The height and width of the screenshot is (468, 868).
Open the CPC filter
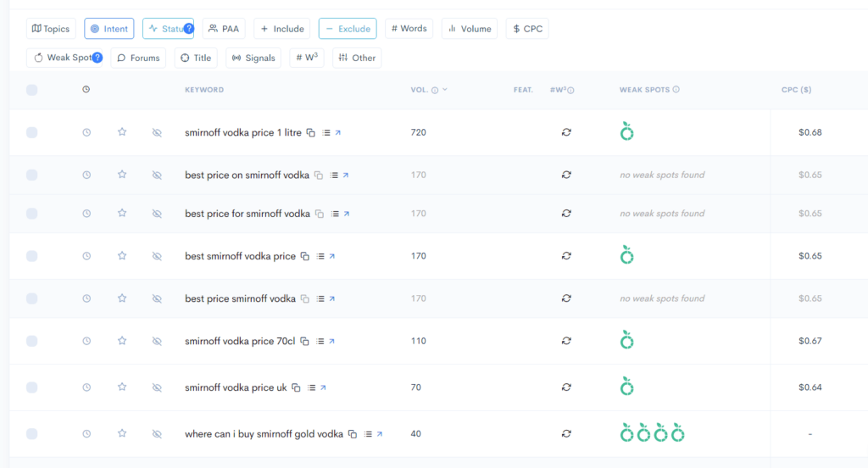coord(527,29)
